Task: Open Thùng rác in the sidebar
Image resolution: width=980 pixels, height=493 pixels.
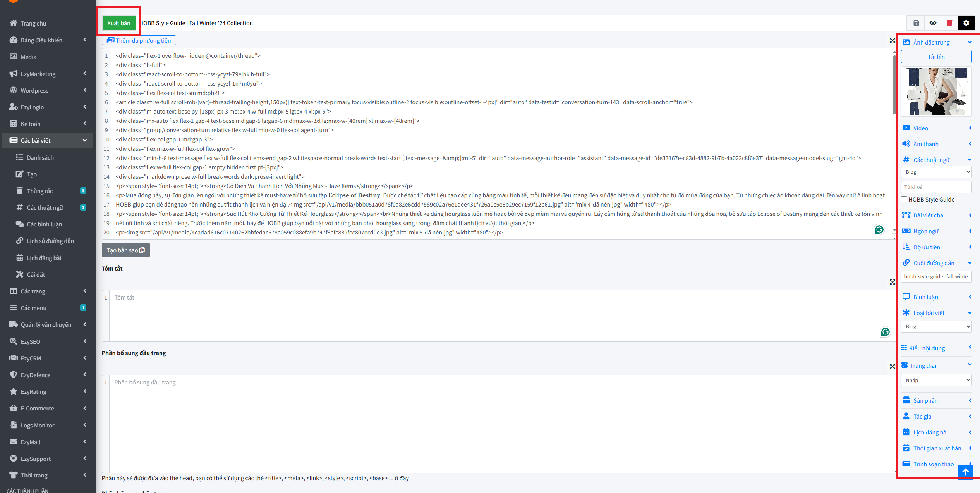Action: click(x=39, y=191)
